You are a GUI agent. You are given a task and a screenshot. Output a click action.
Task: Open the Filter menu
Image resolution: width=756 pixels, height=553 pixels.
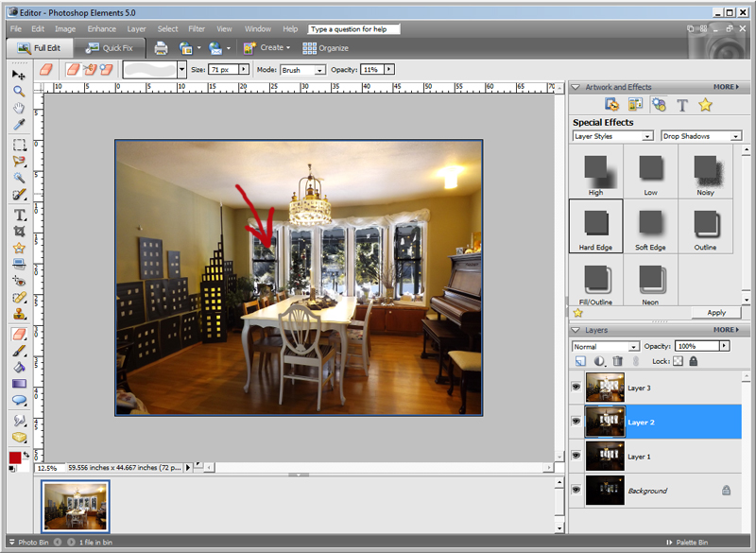tap(197, 29)
